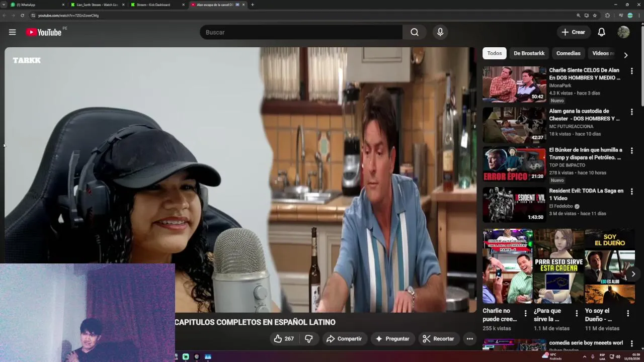Image resolution: width=644 pixels, height=362 pixels.
Task: Select the Todos filter chip
Action: tap(495, 53)
